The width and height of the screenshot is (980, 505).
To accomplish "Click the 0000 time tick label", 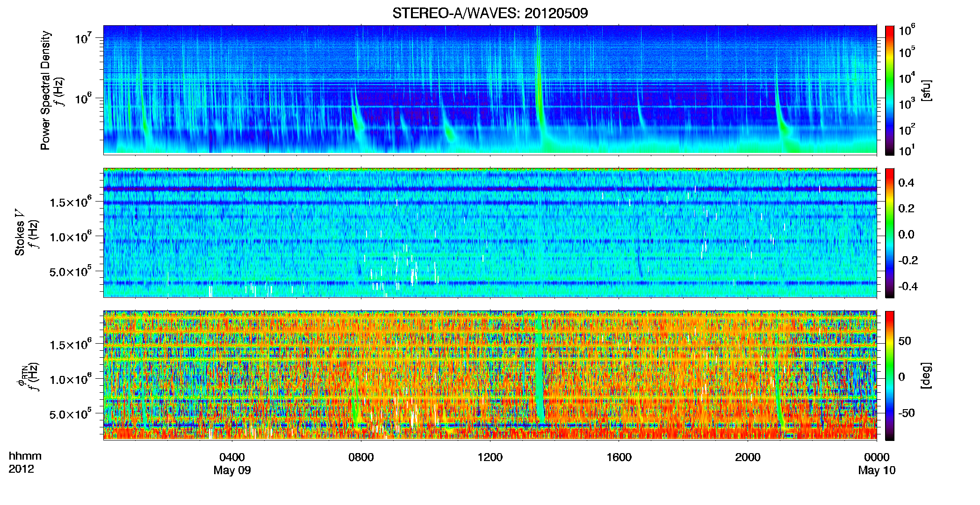I will 877,457.
